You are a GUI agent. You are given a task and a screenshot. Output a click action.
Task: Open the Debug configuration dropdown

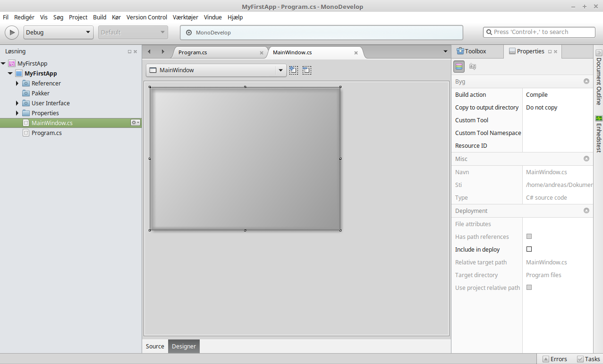tap(59, 33)
